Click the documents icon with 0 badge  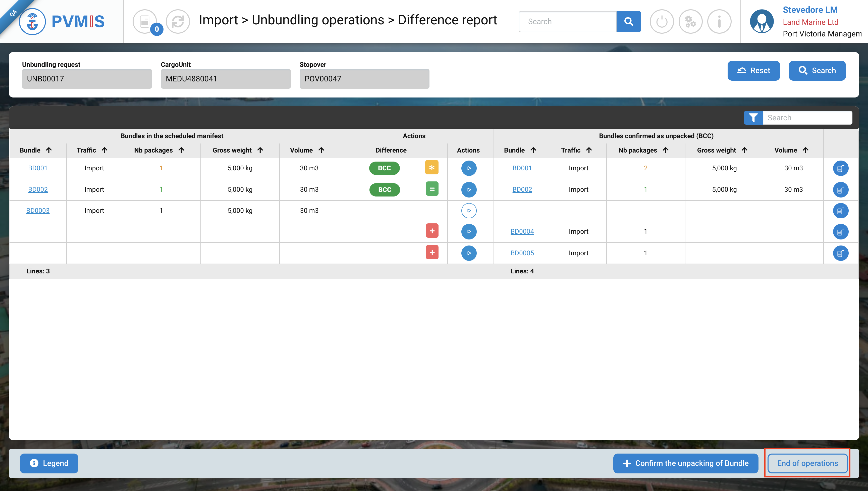pyautogui.click(x=145, y=22)
